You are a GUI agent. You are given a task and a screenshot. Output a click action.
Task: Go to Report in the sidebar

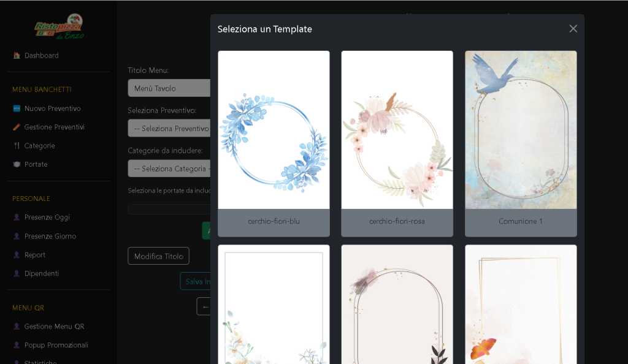pyautogui.click(x=34, y=255)
